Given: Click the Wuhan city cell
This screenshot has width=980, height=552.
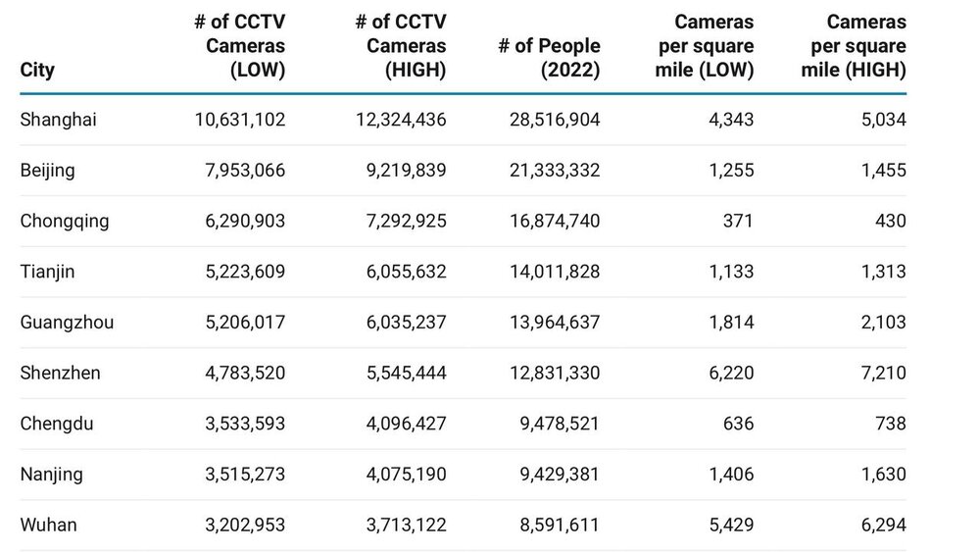Looking at the screenshot, I should coord(48,525).
